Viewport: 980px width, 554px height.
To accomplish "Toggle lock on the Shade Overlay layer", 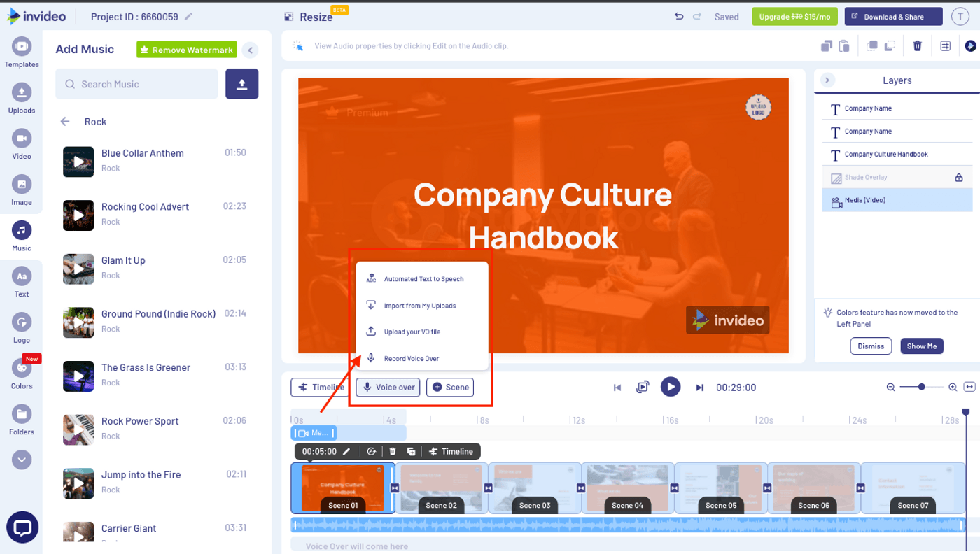I will pos(959,178).
